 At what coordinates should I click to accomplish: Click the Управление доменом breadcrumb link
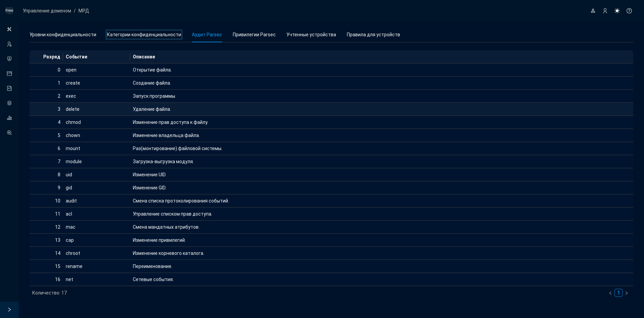click(x=47, y=11)
